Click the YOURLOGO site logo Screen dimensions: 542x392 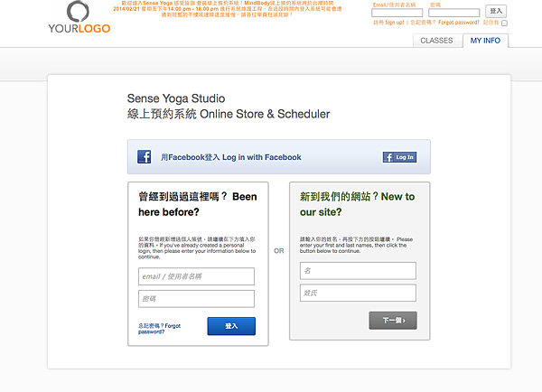[79, 17]
